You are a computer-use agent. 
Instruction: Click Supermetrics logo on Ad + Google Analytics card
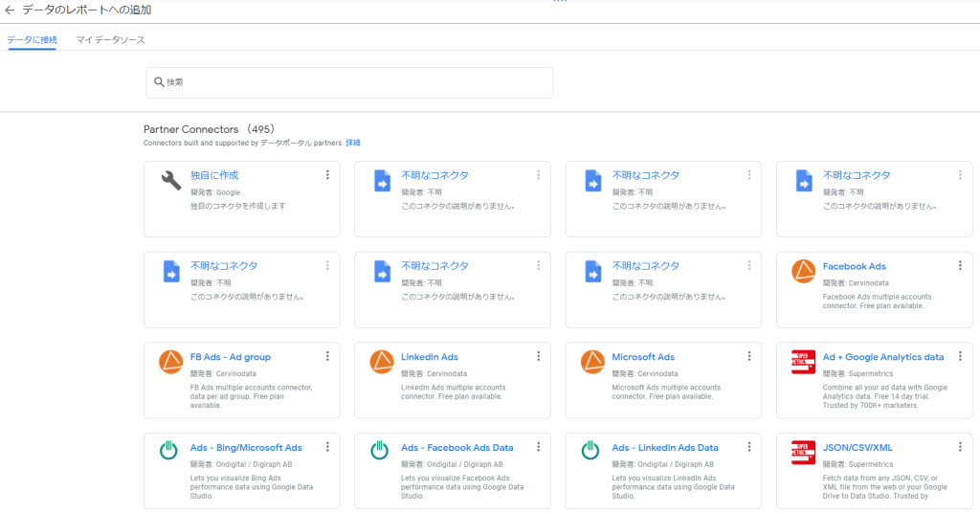coord(803,362)
